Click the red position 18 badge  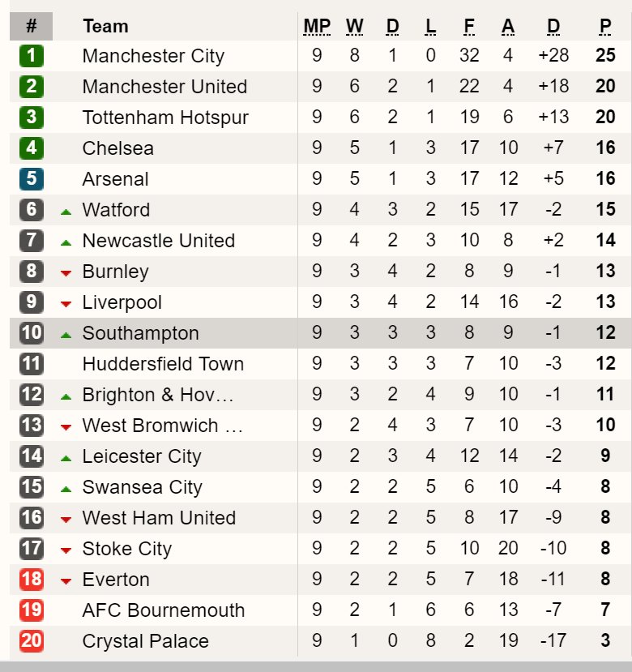click(32, 579)
